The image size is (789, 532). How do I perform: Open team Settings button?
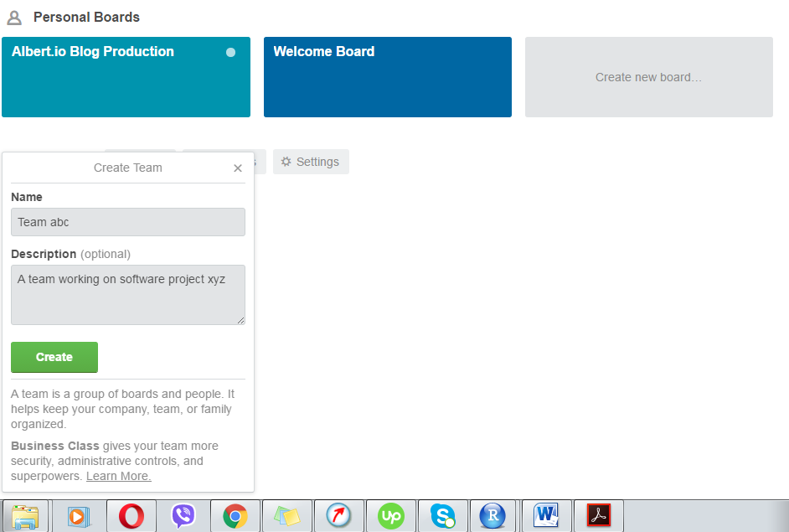point(311,162)
